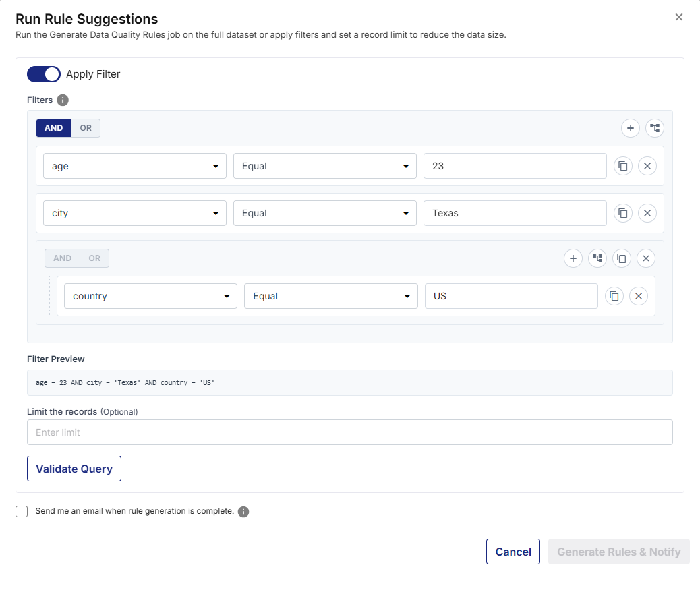Open the email notification info icon
This screenshot has width=700, height=590.
tap(243, 512)
